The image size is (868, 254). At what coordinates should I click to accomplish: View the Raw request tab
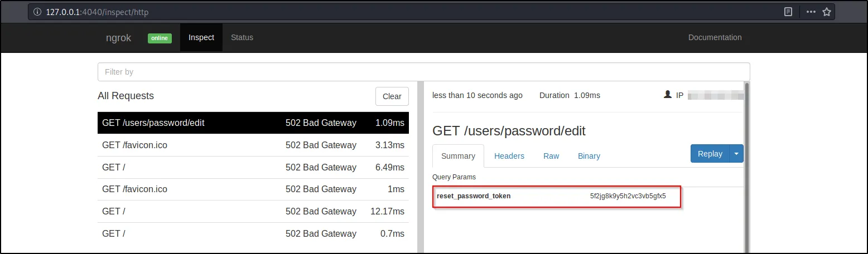point(551,156)
